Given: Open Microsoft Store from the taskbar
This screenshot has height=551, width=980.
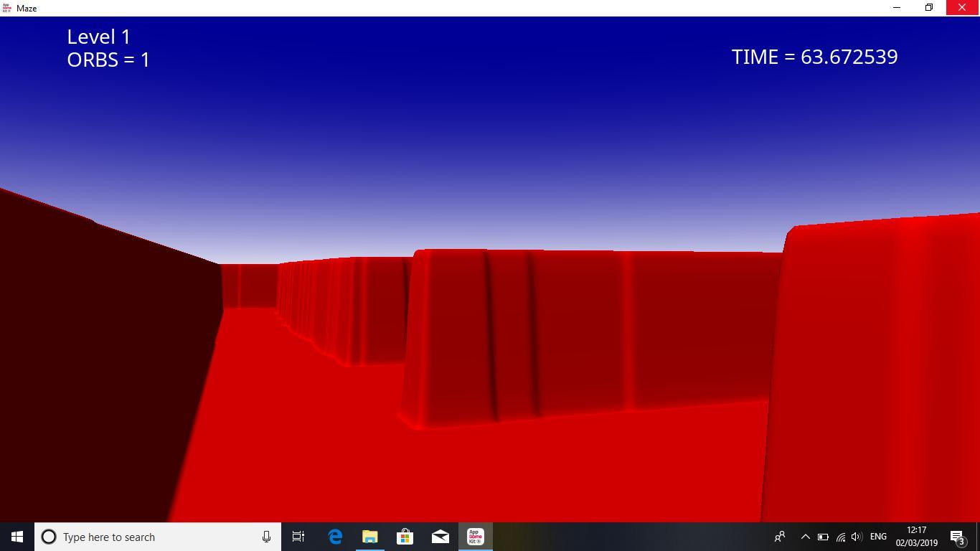Looking at the screenshot, I should [x=405, y=537].
